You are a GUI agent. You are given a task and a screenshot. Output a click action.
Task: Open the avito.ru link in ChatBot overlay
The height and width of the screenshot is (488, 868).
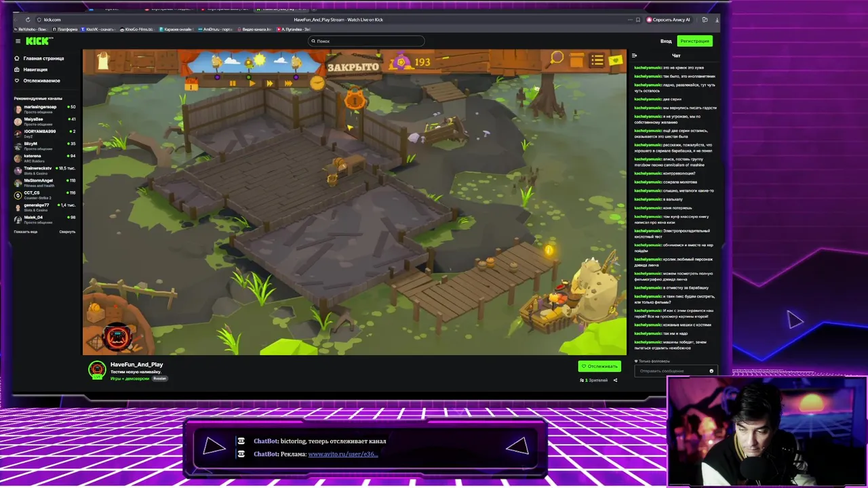point(342,454)
